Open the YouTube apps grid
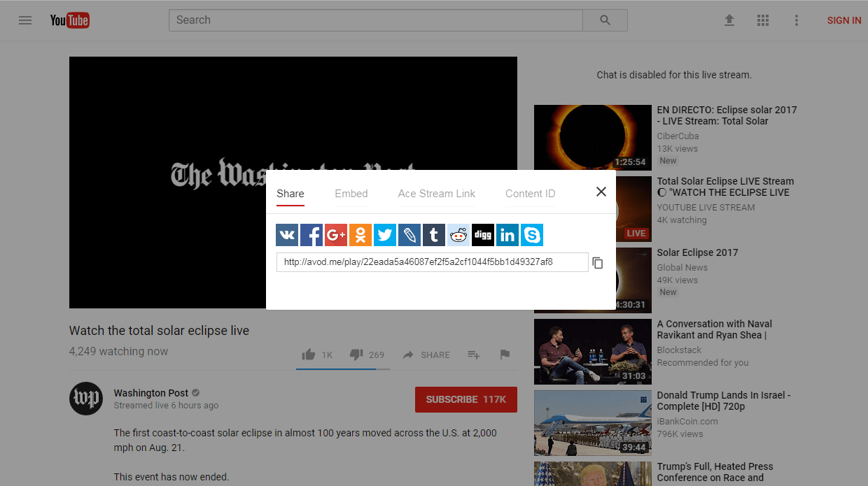868x486 pixels. point(763,20)
